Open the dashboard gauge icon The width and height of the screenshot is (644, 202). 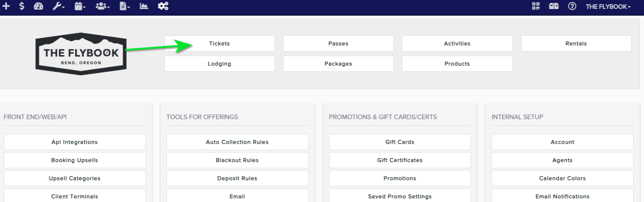pos(38,6)
